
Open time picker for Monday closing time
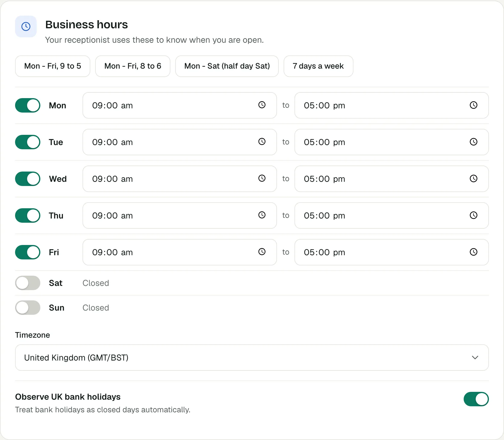coord(474,105)
